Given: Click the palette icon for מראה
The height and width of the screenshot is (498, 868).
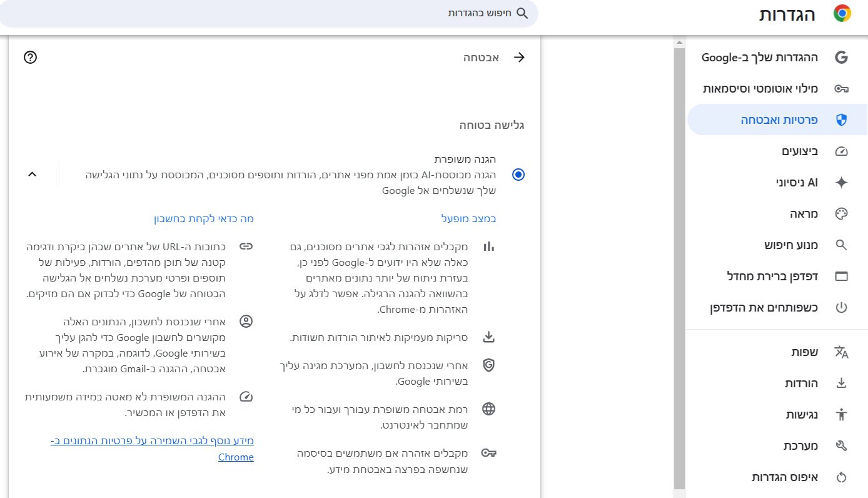Looking at the screenshot, I should click(841, 214).
